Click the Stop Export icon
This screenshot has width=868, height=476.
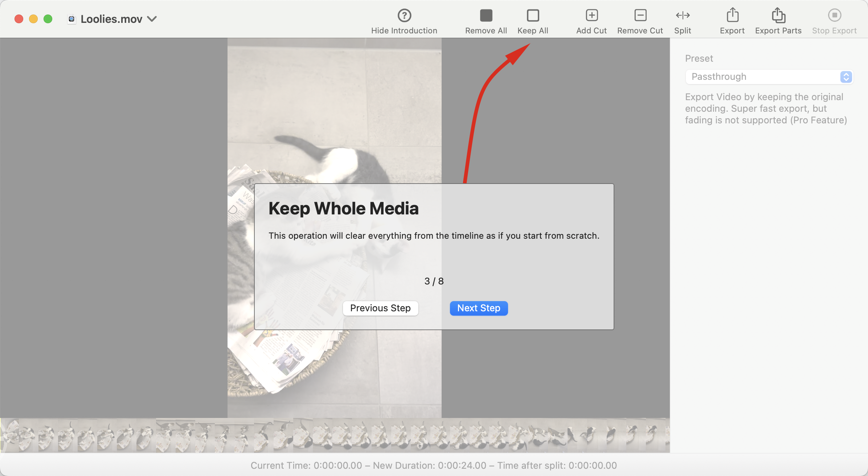(834, 16)
